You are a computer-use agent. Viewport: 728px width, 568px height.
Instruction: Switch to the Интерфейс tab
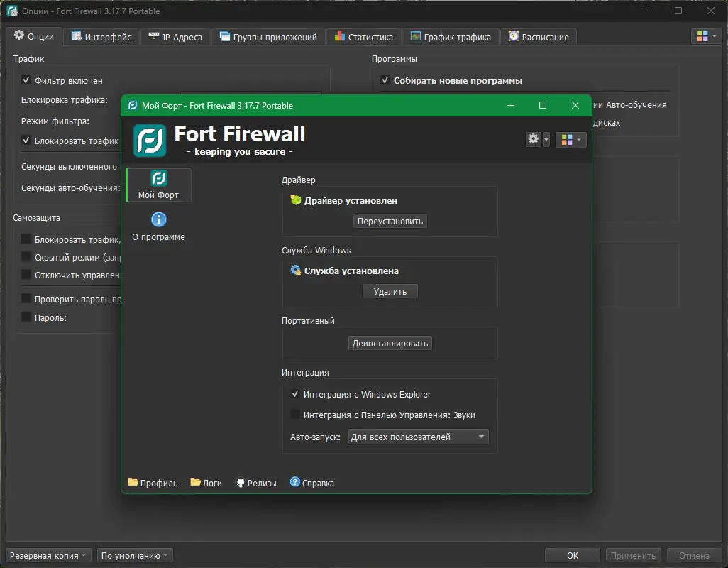tap(101, 37)
